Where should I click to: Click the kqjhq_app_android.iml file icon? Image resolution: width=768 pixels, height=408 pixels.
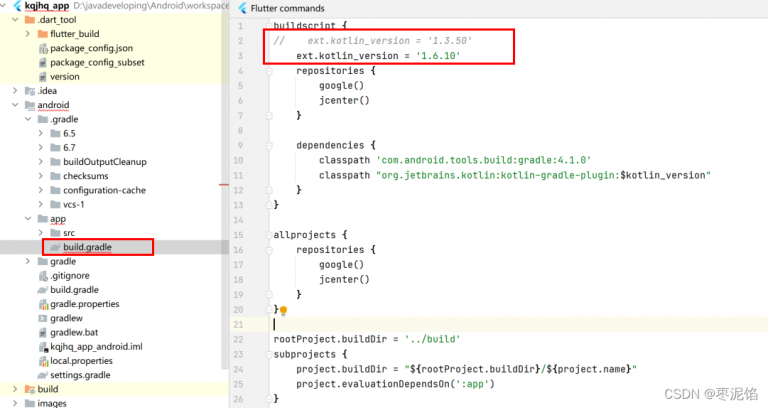pos(42,346)
